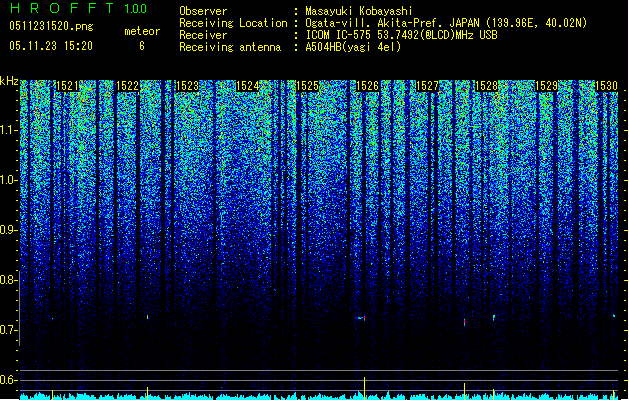629x400 pixels.
Task: Click the meteor count label
Action: pos(142,31)
